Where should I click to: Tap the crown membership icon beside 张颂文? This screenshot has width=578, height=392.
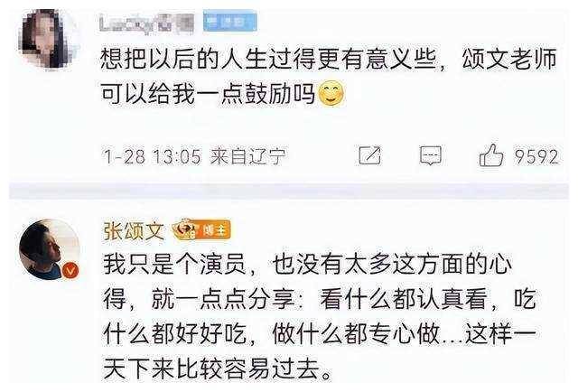point(183,229)
